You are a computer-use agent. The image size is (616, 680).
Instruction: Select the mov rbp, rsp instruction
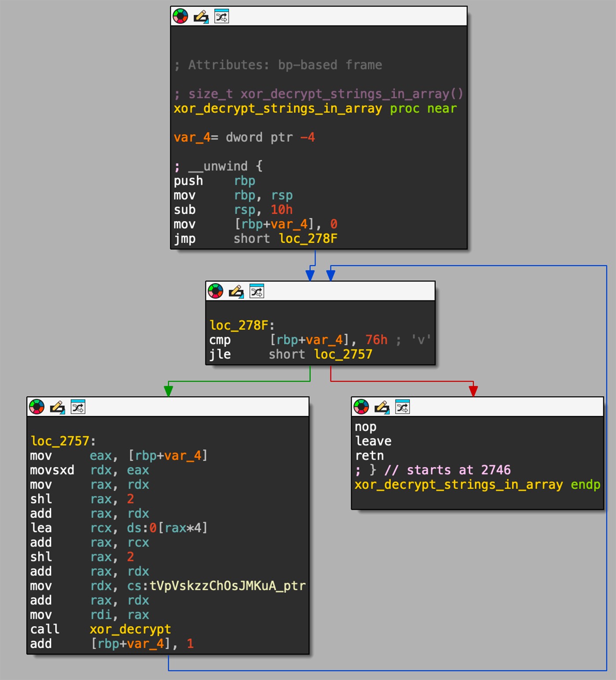[x=233, y=195]
